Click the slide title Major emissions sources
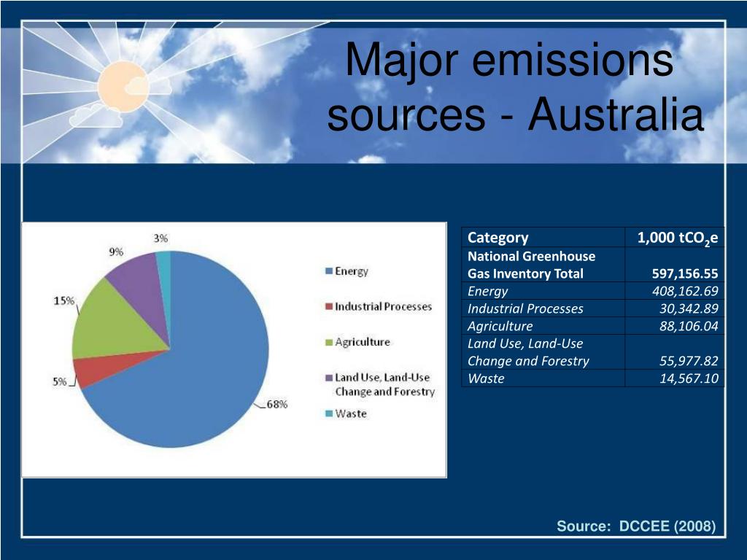This screenshot has width=747, height=560. tap(515, 87)
